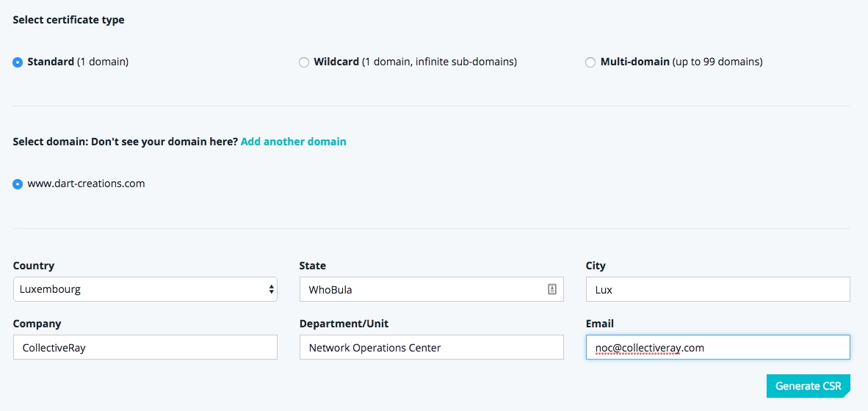Focus the Company field containing CollectiveRay
This screenshot has width=868, height=411.
click(145, 347)
